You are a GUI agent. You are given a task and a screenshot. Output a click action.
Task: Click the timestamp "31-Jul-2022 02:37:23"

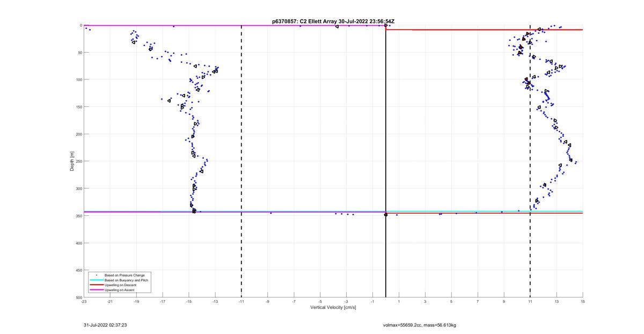[x=105, y=325]
